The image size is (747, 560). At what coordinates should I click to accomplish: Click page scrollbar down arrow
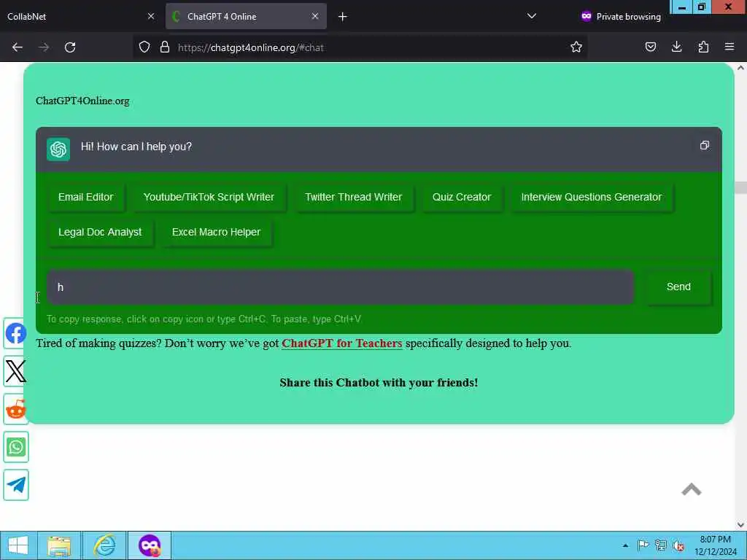pyautogui.click(x=740, y=525)
